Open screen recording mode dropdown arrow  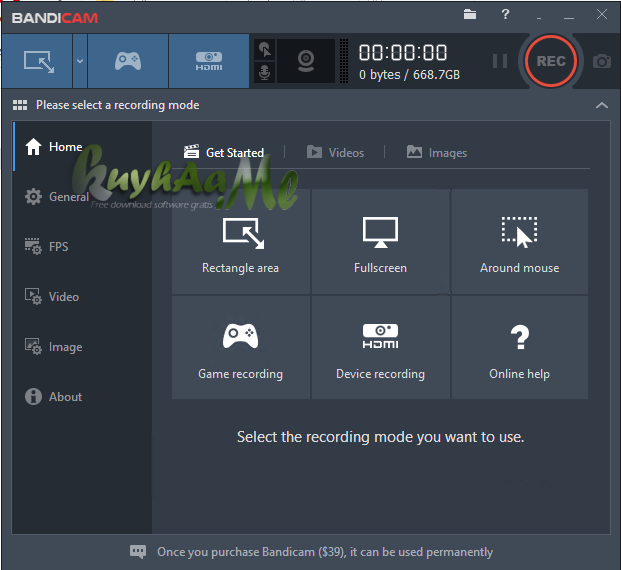[x=80, y=61]
